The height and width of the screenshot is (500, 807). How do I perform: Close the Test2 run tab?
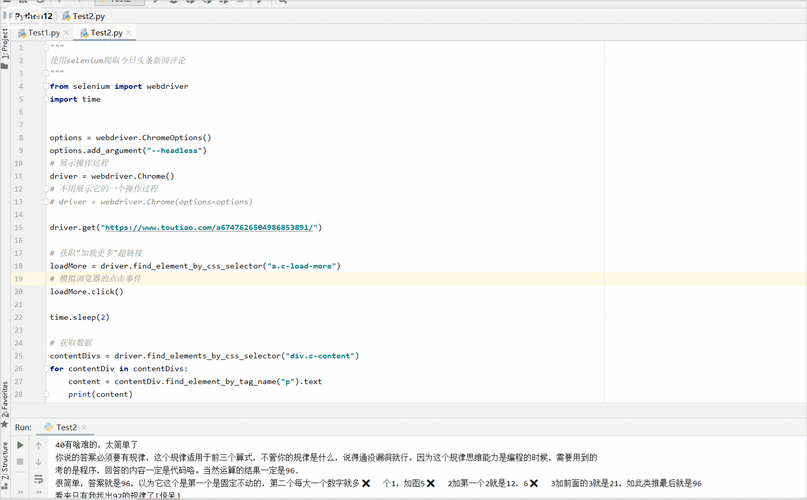point(84,427)
